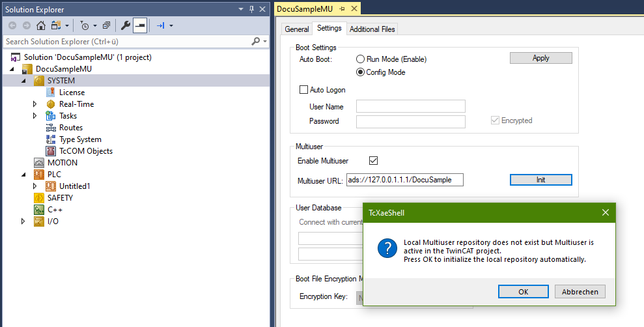The image size is (644, 327).
Task: Click the Home icon in Solution Explorer toolbar
Action: 41,25
